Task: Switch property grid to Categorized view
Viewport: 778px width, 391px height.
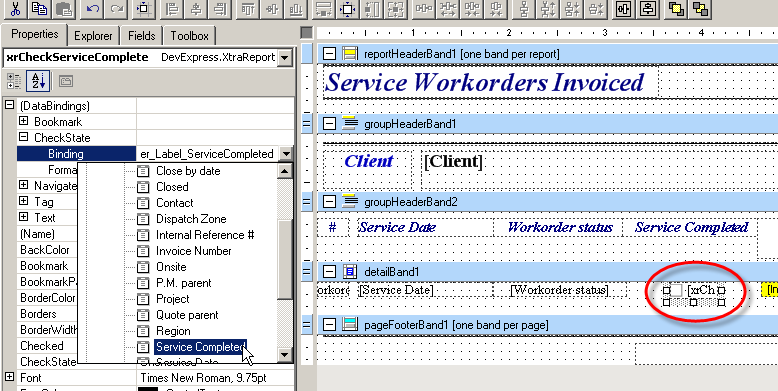Action: (14, 81)
